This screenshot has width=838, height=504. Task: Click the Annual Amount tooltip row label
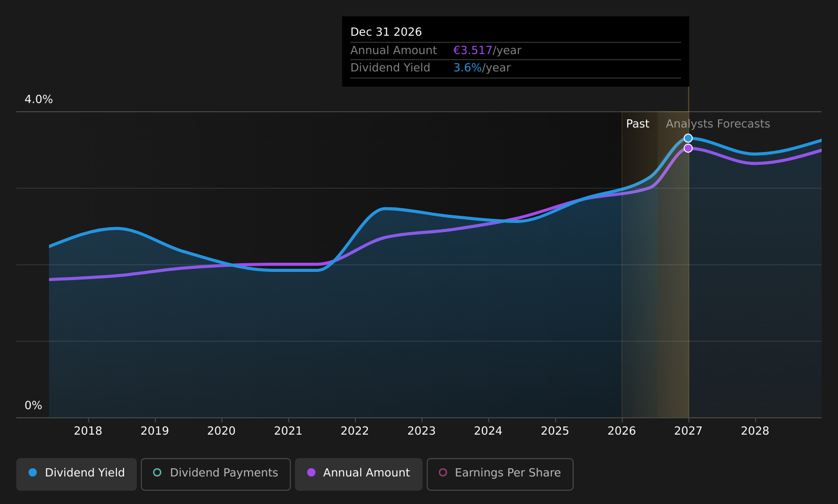point(393,51)
